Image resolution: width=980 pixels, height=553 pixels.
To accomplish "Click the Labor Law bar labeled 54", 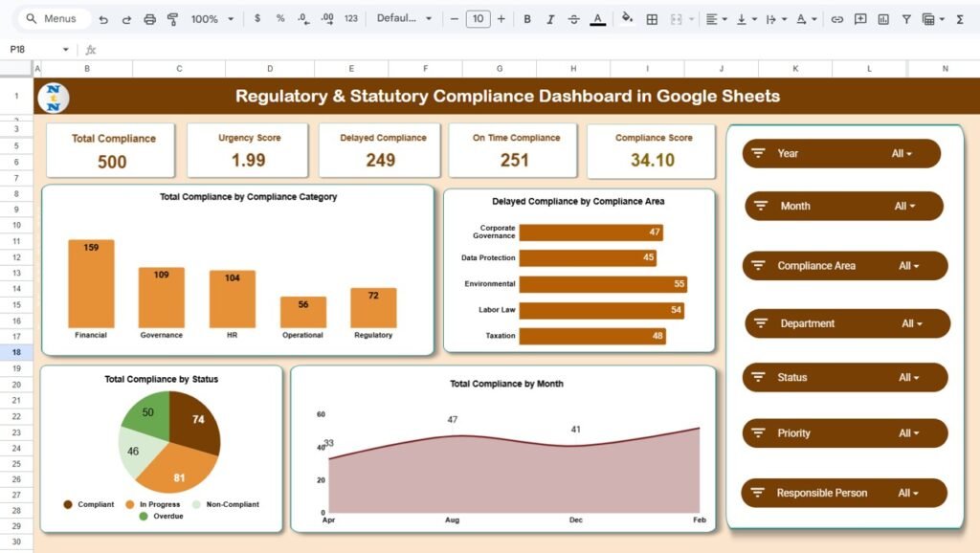I will (x=602, y=310).
